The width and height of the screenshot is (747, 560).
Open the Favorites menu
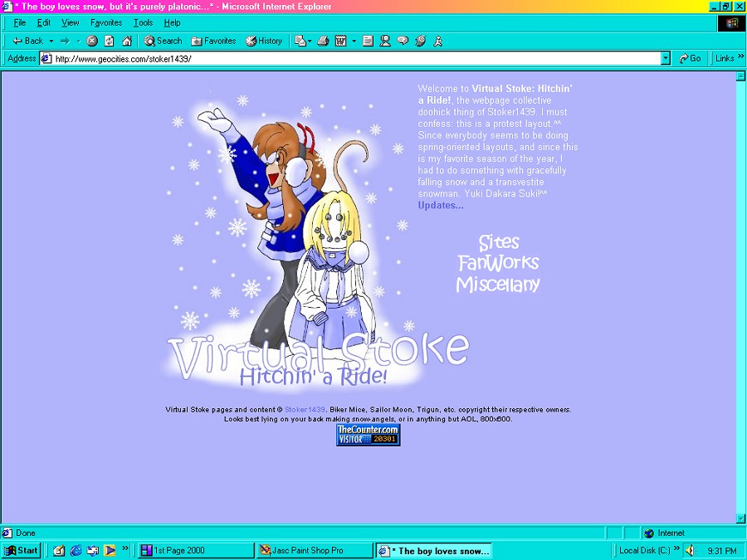[x=106, y=22]
